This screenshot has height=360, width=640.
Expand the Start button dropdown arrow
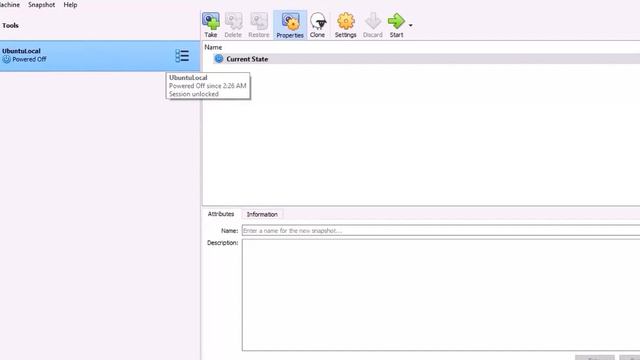tap(411, 25)
